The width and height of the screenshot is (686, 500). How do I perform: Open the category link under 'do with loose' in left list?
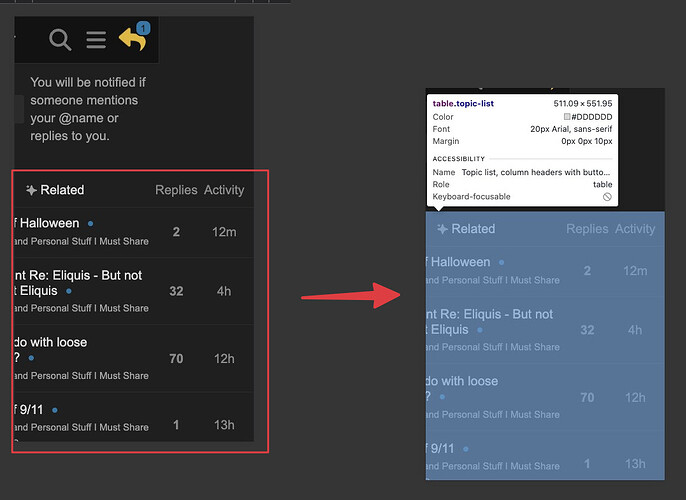(x=81, y=376)
